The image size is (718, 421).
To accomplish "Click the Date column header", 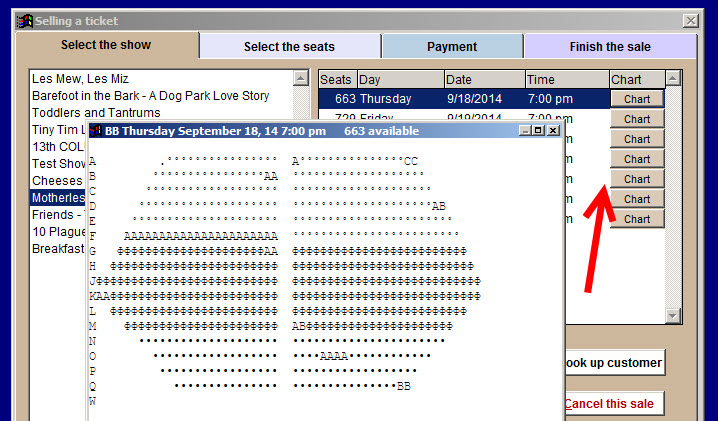I will point(482,79).
